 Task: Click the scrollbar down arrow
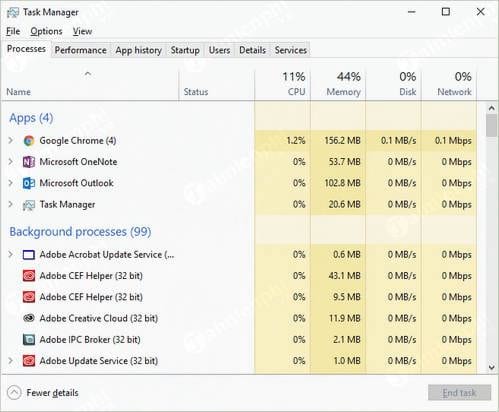click(491, 367)
